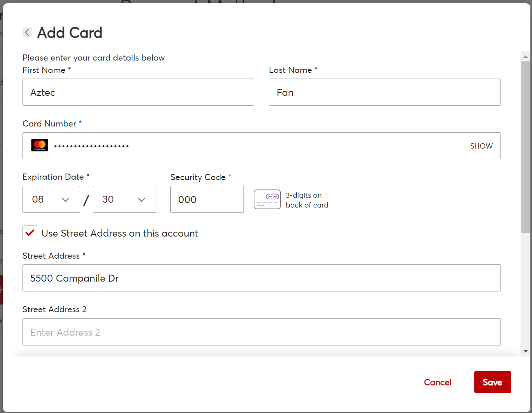Click 'Please enter your card details below' text

tap(94, 58)
